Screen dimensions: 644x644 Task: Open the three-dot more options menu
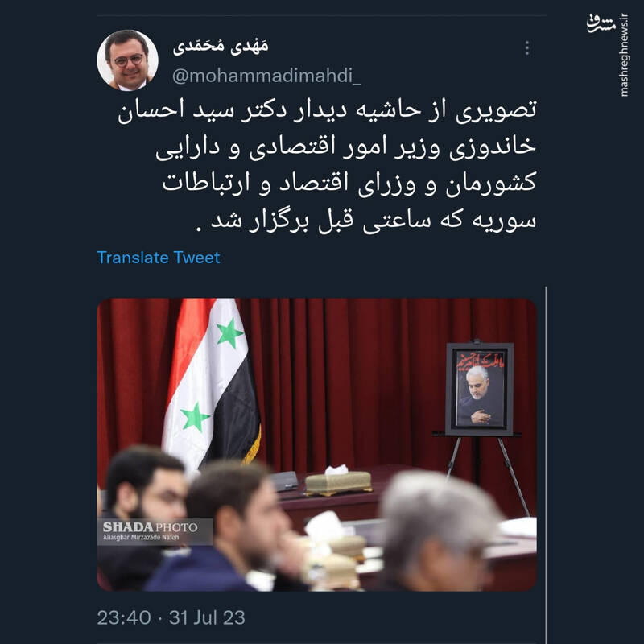click(x=527, y=48)
